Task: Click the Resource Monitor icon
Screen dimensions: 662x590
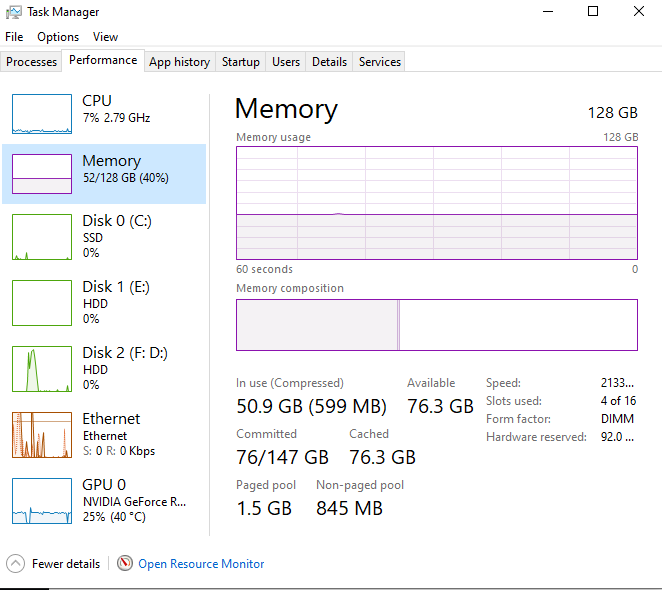Action: [x=125, y=564]
